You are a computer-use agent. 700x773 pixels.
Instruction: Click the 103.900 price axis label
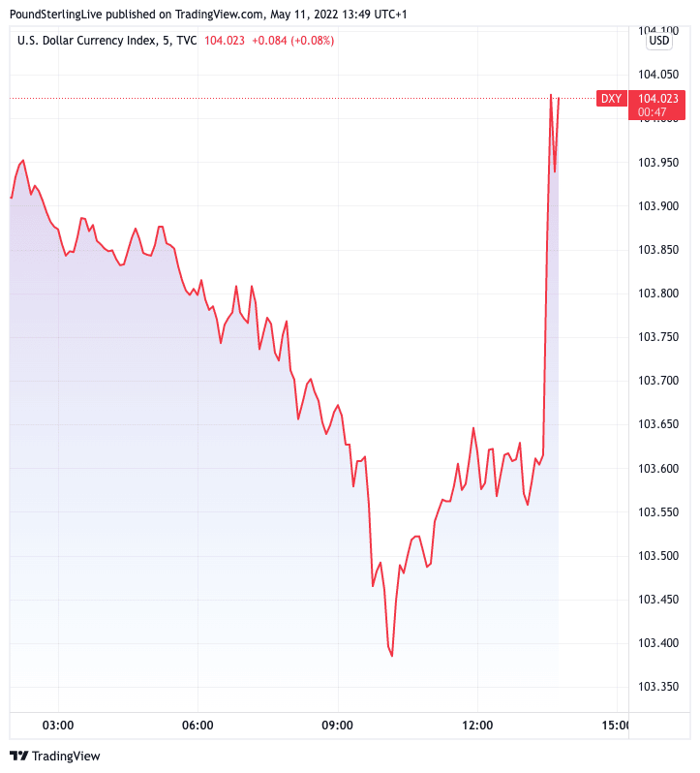(x=658, y=206)
